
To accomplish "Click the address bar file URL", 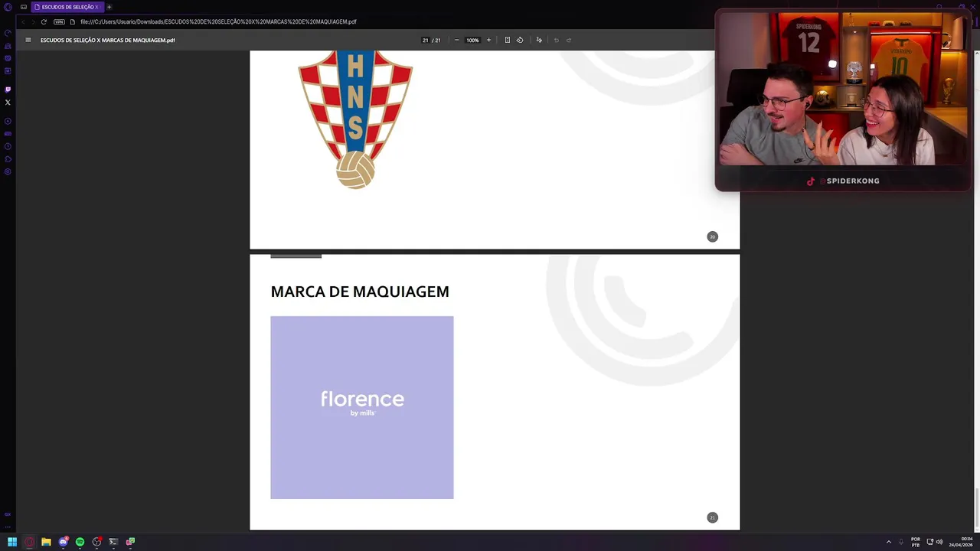I will [x=218, y=21].
